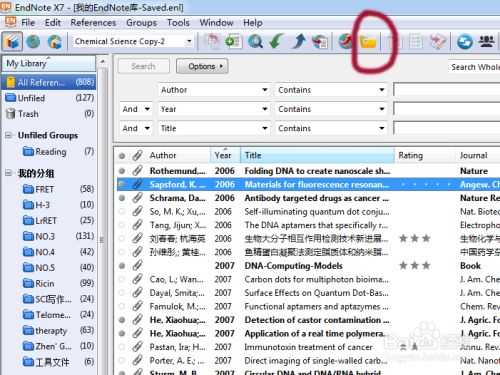Image resolution: width=500 pixels, height=375 pixels.
Task: Toggle read status dot of Rothemund row
Action: (122, 171)
